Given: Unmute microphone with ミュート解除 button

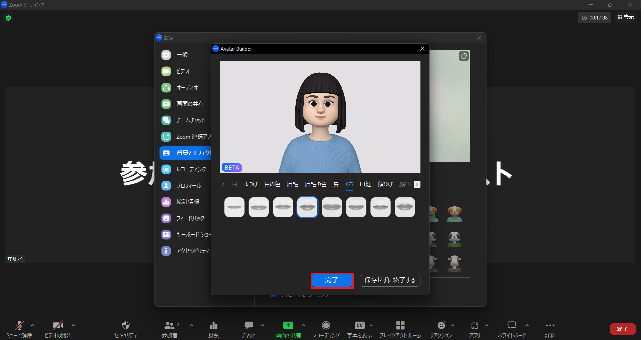Looking at the screenshot, I should click(19, 325).
